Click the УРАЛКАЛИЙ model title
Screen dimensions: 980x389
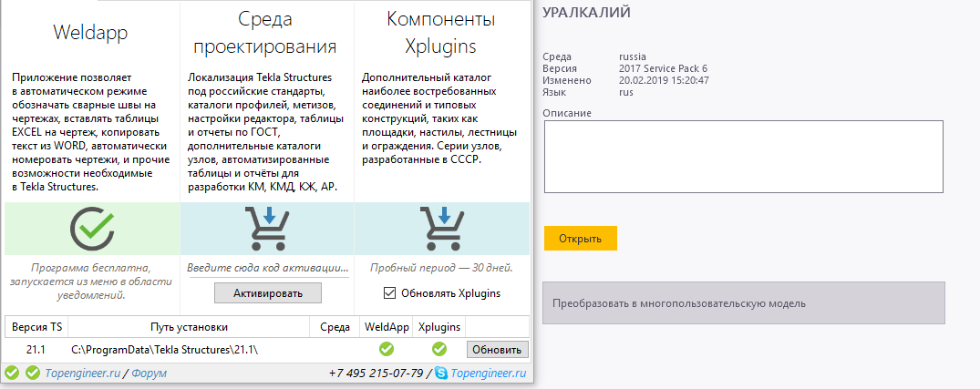click(x=586, y=12)
